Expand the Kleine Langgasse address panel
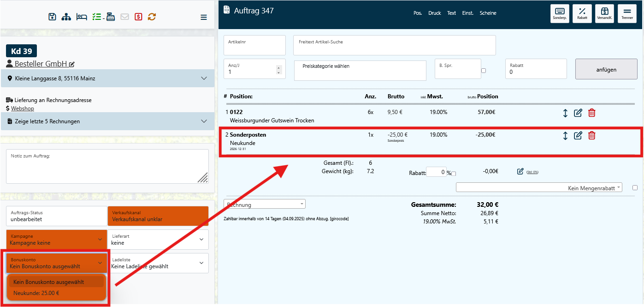 click(x=204, y=78)
